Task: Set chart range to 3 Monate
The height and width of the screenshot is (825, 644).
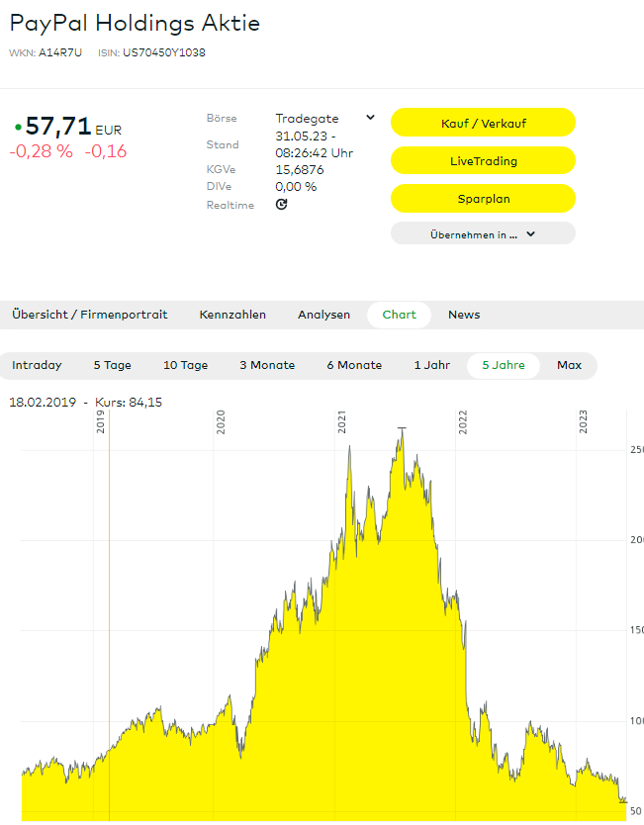Action: pyautogui.click(x=267, y=365)
